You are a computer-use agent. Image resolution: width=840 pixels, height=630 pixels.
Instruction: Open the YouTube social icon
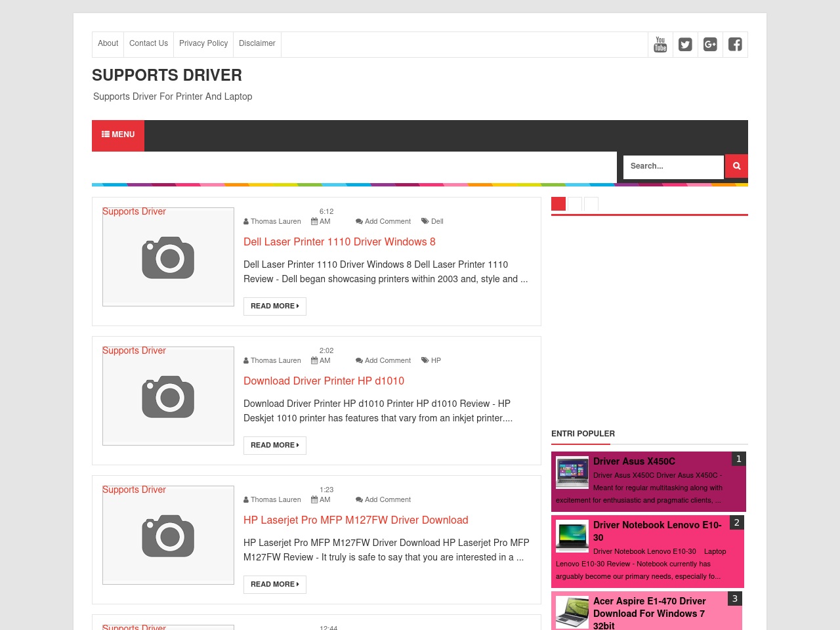click(x=660, y=45)
